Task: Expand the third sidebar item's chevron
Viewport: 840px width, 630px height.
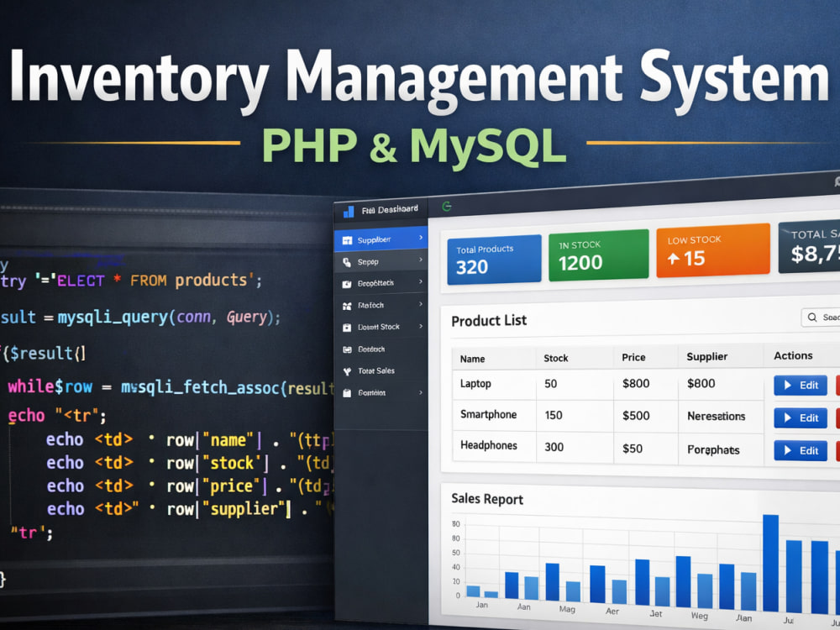Action: pyautogui.click(x=421, y=281)
